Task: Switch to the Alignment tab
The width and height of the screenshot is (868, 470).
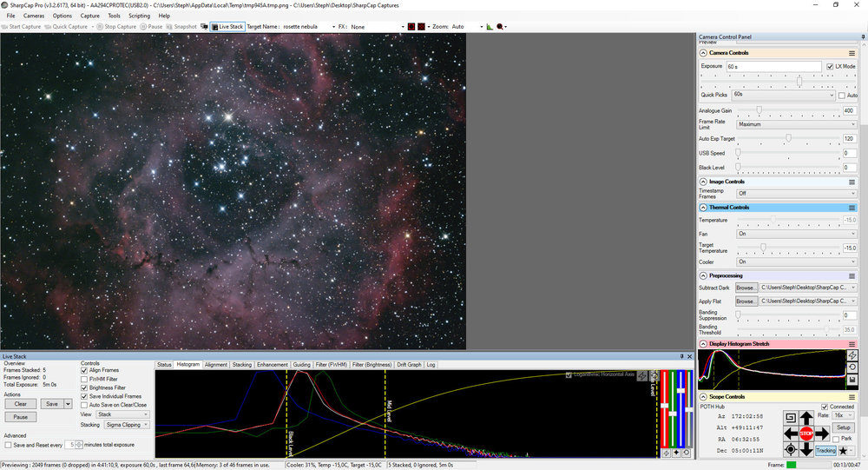Action: coord(216,365)
